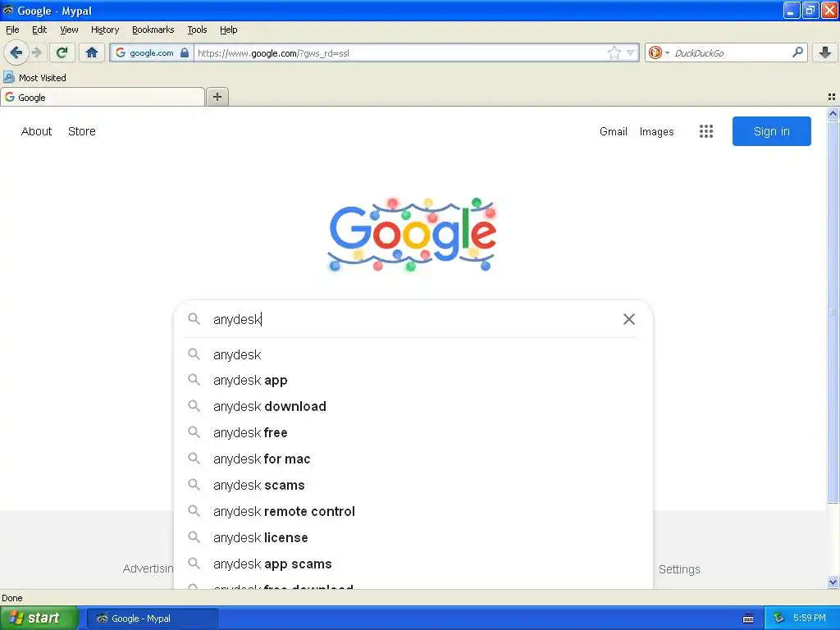Open the Help menu
840x630 pixels.
pyautogui.click(x=229, y=30)
